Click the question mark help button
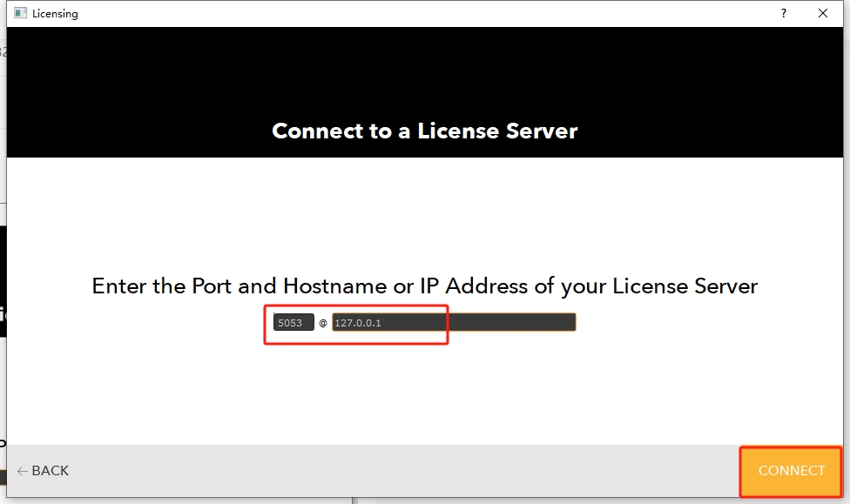850x504 pixels. click(x=784, y=13)
